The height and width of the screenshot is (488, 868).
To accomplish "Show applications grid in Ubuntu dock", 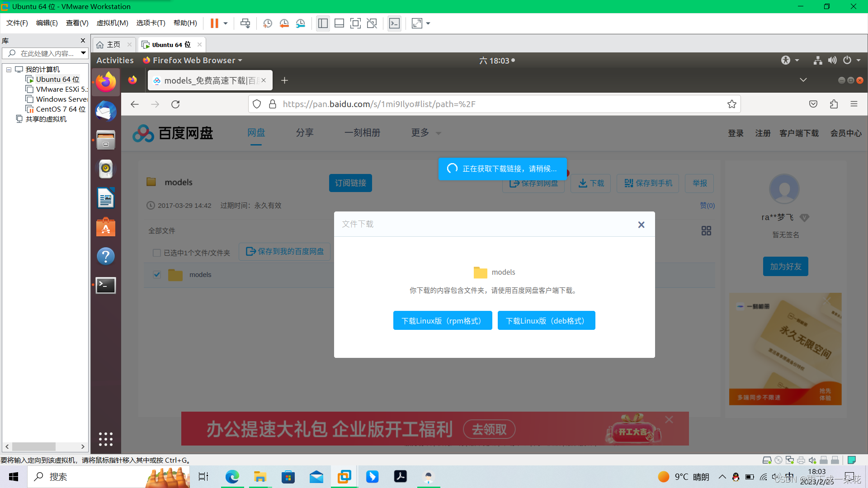I will coord(106,439).
